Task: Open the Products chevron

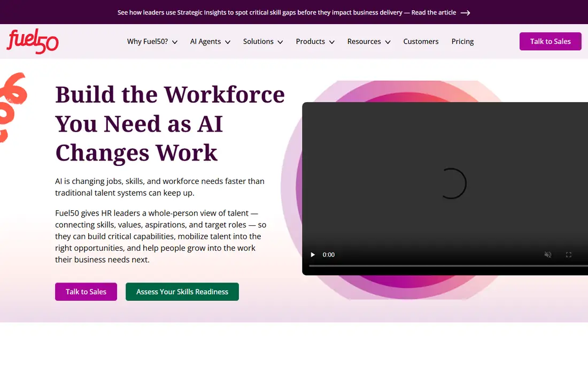Action: pyautogui.click(x=332, y=42)
